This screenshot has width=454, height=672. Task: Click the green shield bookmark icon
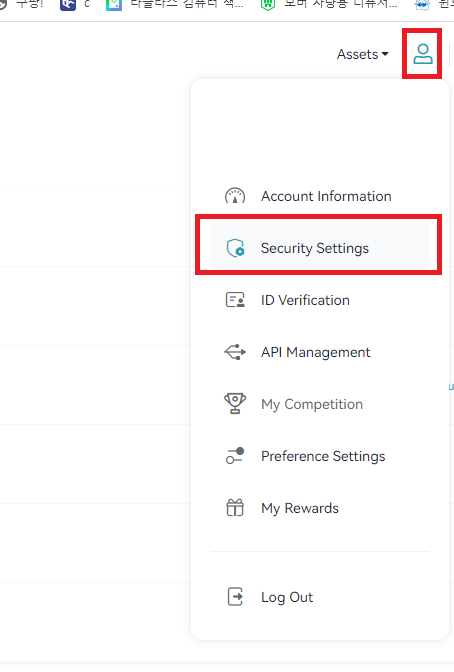268,5
